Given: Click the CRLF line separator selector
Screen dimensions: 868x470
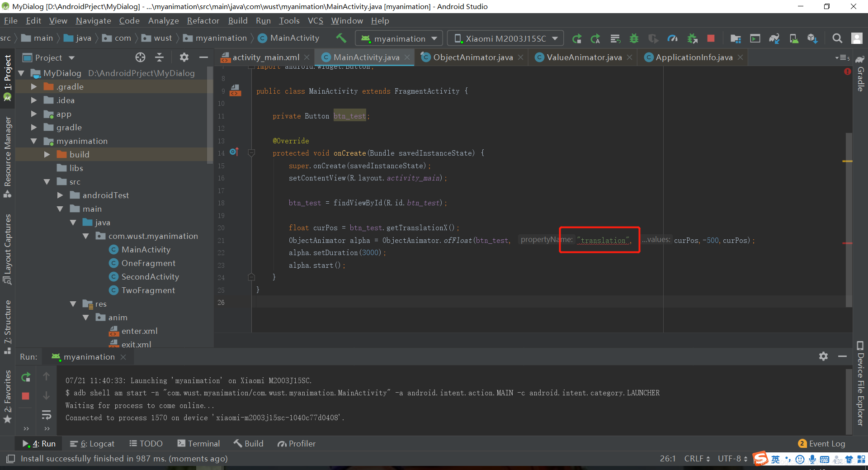Looking at the screenshot, I should [697, 459].
